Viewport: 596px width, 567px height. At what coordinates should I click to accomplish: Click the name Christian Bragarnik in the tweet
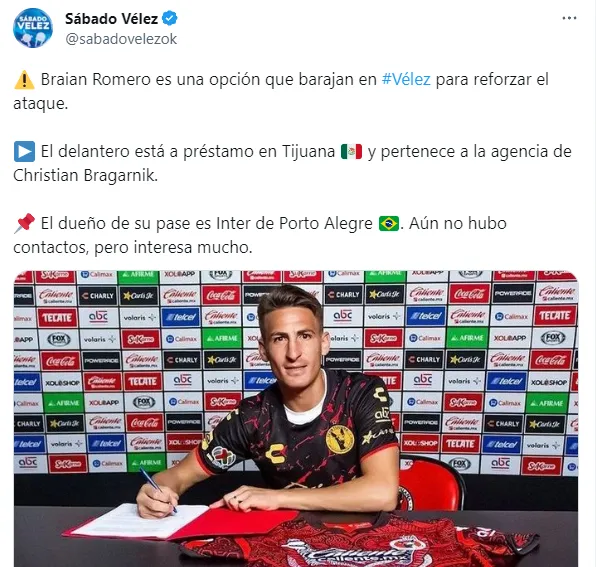pyautogui.click(x=85, y=176)
